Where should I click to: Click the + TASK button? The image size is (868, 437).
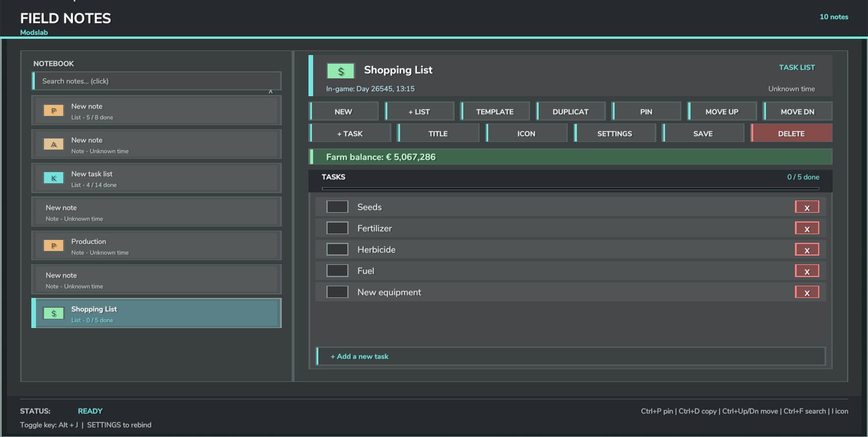coord(350,133)
